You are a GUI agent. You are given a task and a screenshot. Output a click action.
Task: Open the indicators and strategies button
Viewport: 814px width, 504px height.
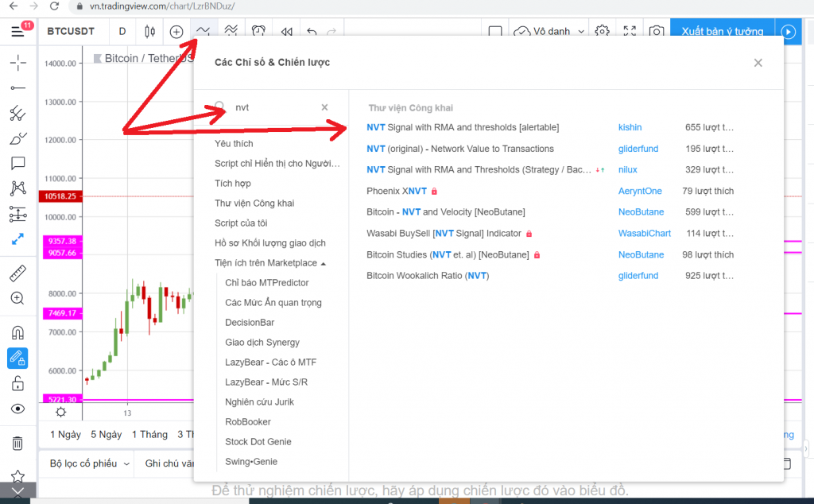click(203, 31)
